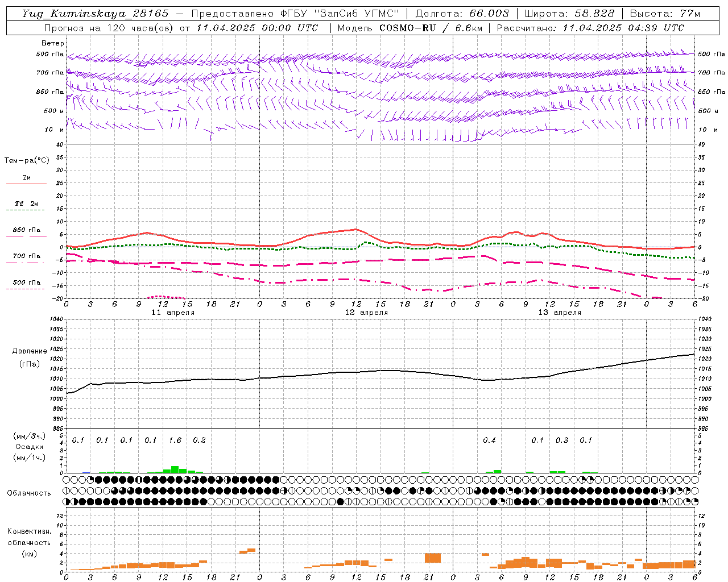The width and height of the screenshot is (728, 582).
Task: Click the Ветер panel label
Action: tap(53, 43)
